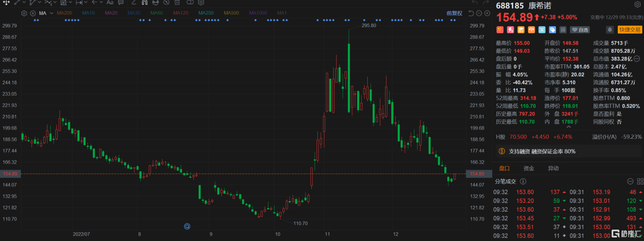Remove the MA indicator with X icon

pos(33,13)
